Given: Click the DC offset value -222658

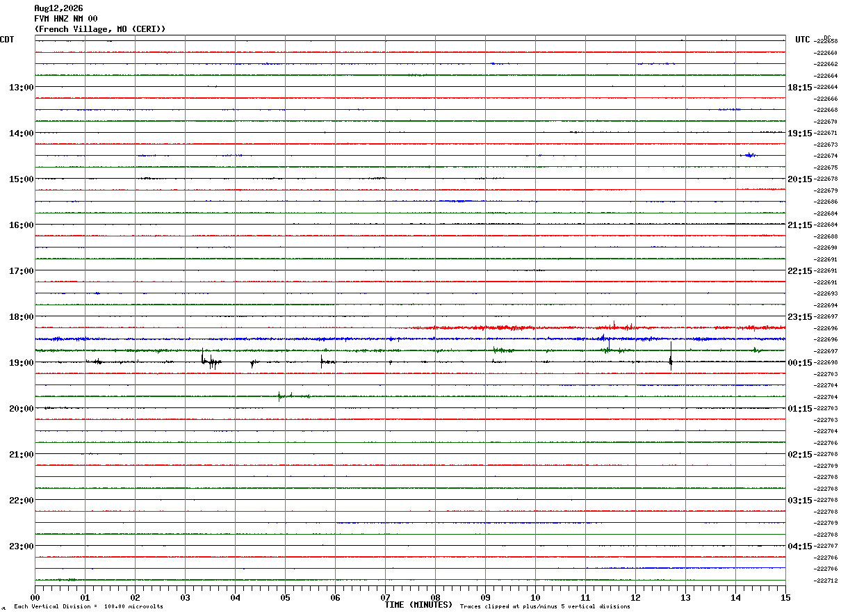Looking at the screenshot, I should [826, 41].
